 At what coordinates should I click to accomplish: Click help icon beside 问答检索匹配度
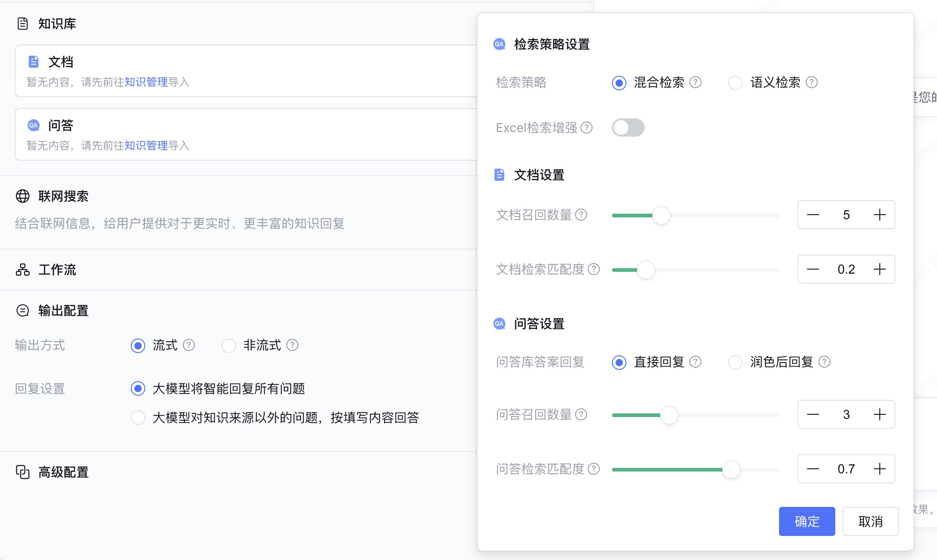point(594,469)
